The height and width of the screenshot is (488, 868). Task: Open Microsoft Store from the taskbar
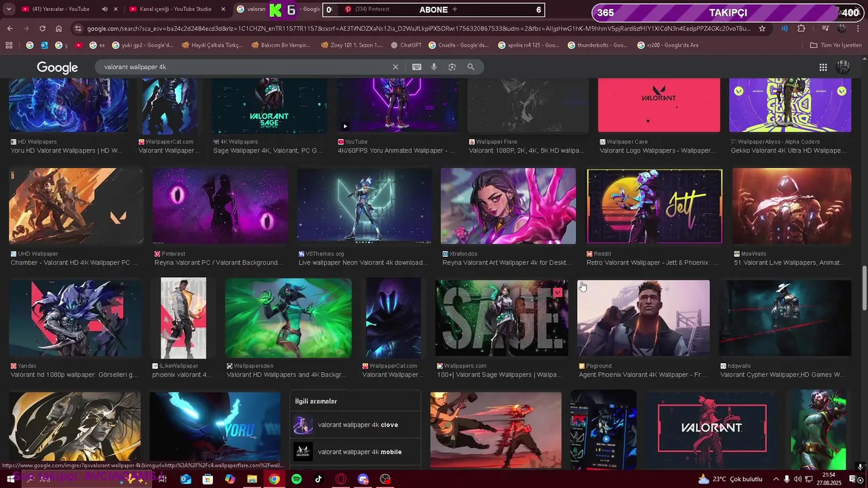[x=208, y=479]
